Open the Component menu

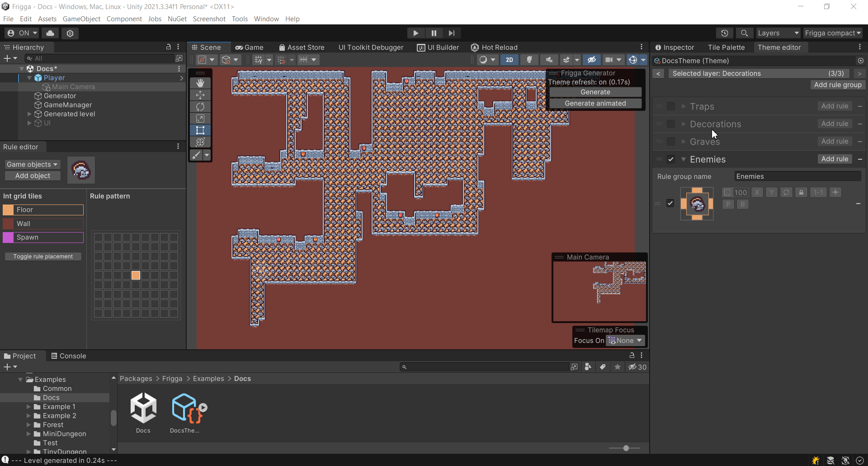click(124, 19)
